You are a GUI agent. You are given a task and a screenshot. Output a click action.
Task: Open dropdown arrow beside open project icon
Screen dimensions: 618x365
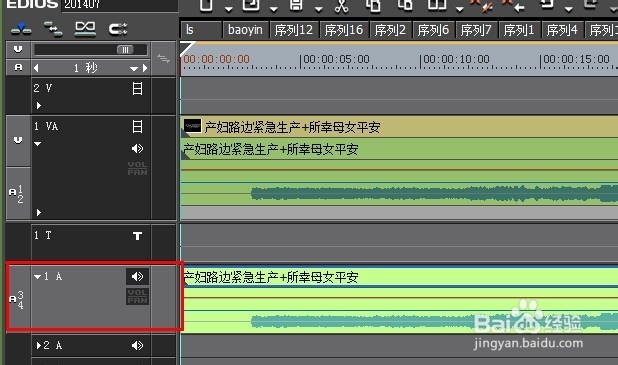(x=274, y=9)
